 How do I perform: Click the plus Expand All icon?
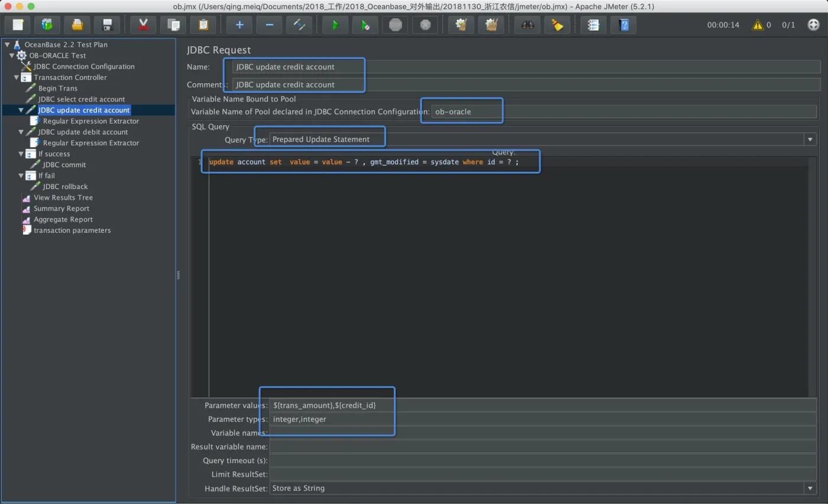click(x=240, y=25)
